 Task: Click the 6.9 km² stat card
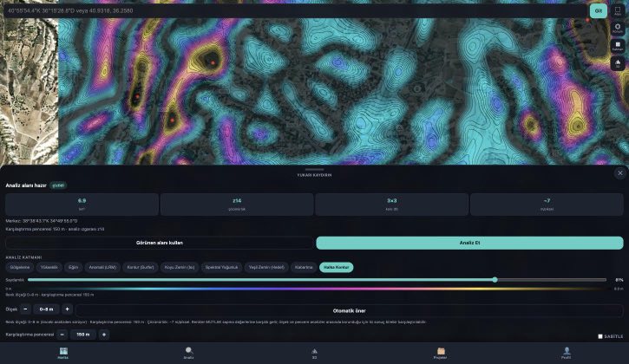coord(82,205)
